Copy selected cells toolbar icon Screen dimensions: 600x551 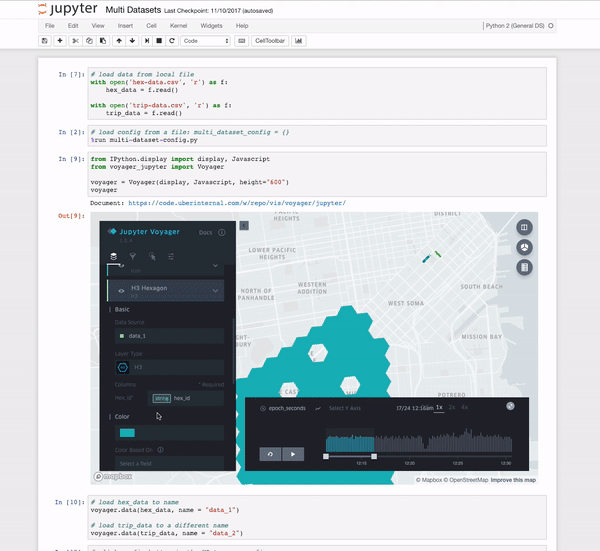(x=89, y=41)
